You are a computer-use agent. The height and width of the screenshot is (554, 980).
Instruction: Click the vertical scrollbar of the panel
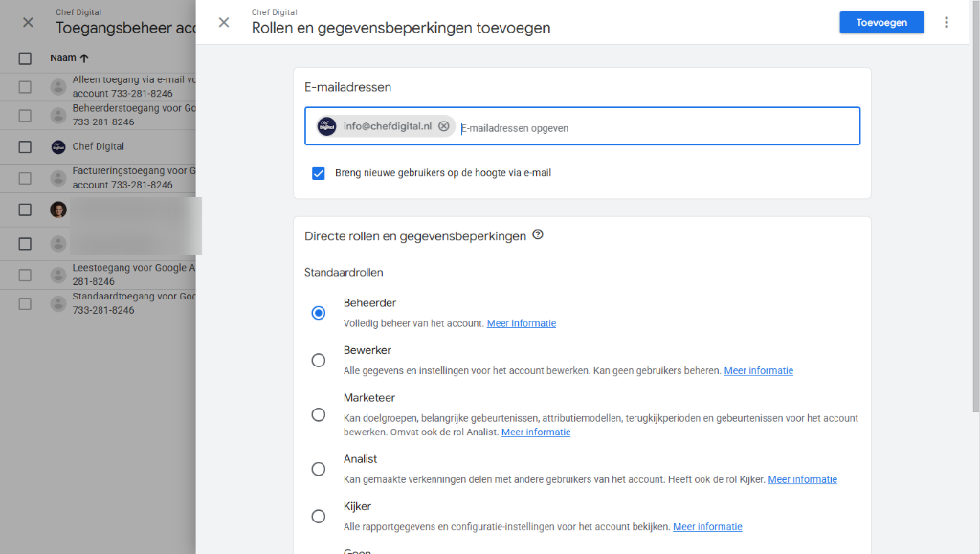pyautogui.click(x=975, y=206)
